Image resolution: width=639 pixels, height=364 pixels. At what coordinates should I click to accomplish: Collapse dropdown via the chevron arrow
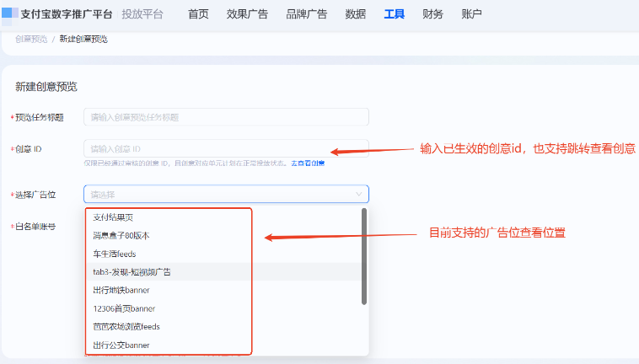[358, 194]
